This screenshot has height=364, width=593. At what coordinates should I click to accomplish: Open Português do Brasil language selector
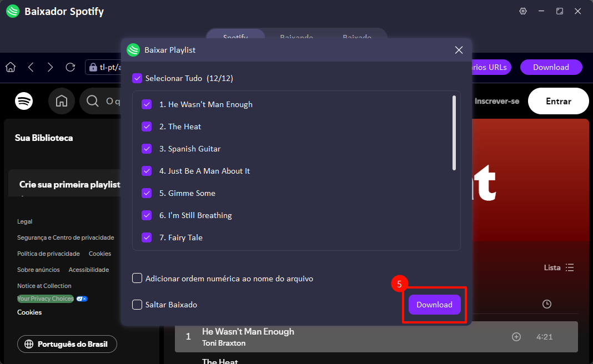(67, 344)
